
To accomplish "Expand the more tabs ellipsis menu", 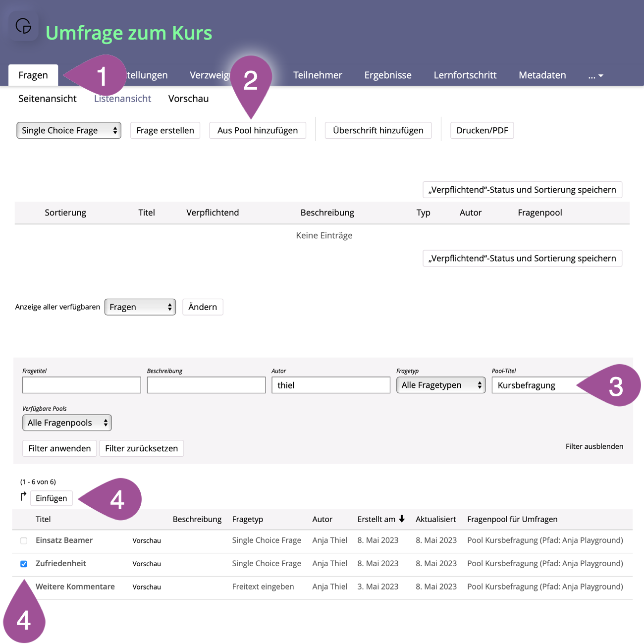I will click(x=595, y=75).
